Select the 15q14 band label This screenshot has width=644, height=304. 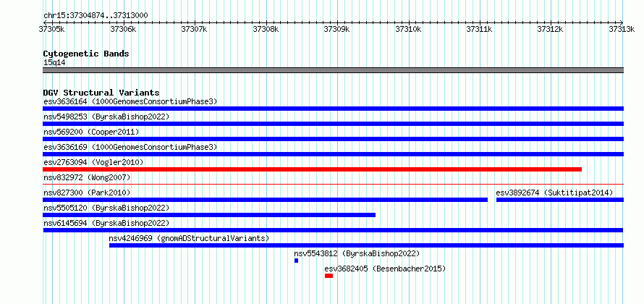(54, 63)
